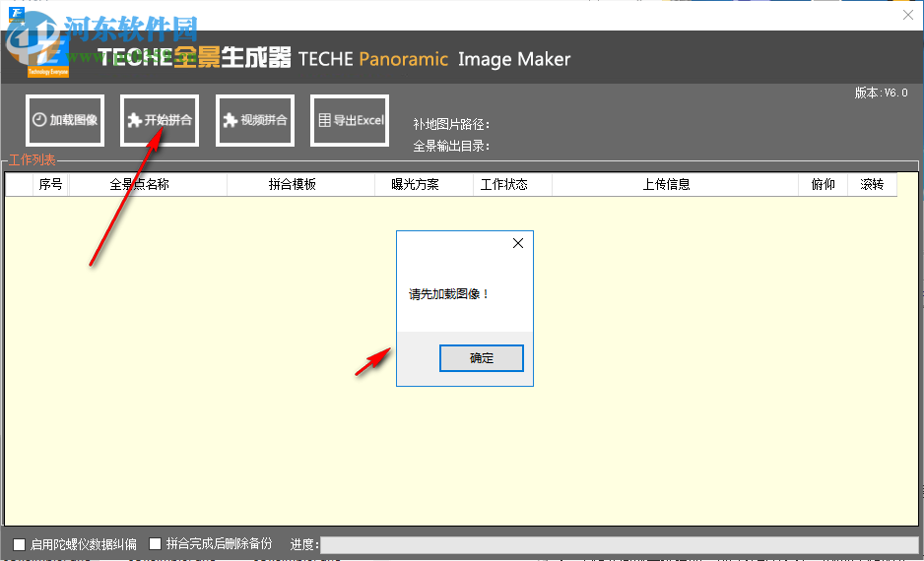This screenshot has height=561, width=924.
Task: Click the 俯仰 column header
Action: [824, 184]
